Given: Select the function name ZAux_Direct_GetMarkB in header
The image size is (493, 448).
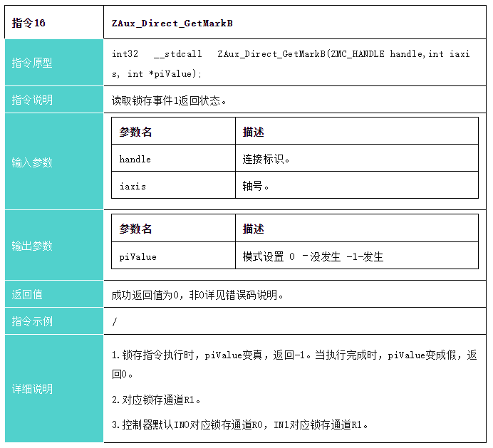Looking at the screenshot, I should tap(172, 24).
